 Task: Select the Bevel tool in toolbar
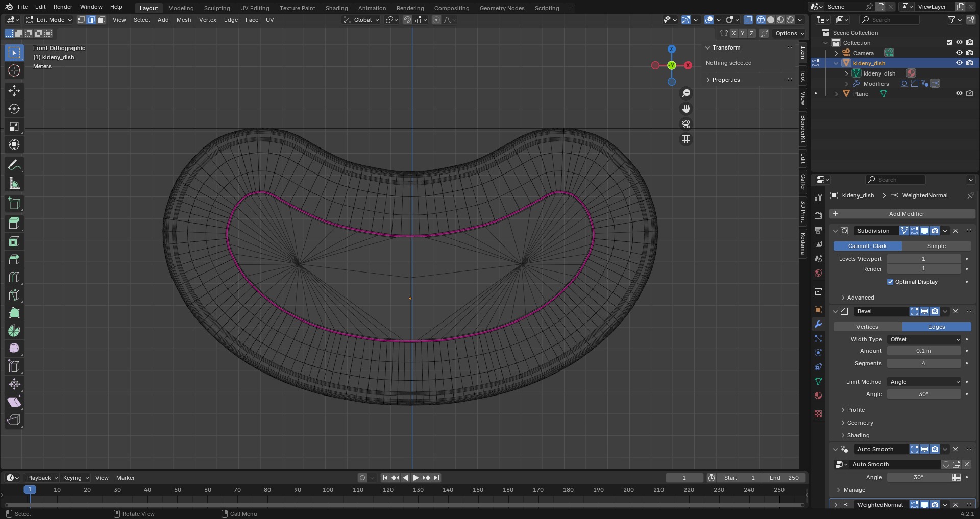(14, 259)
